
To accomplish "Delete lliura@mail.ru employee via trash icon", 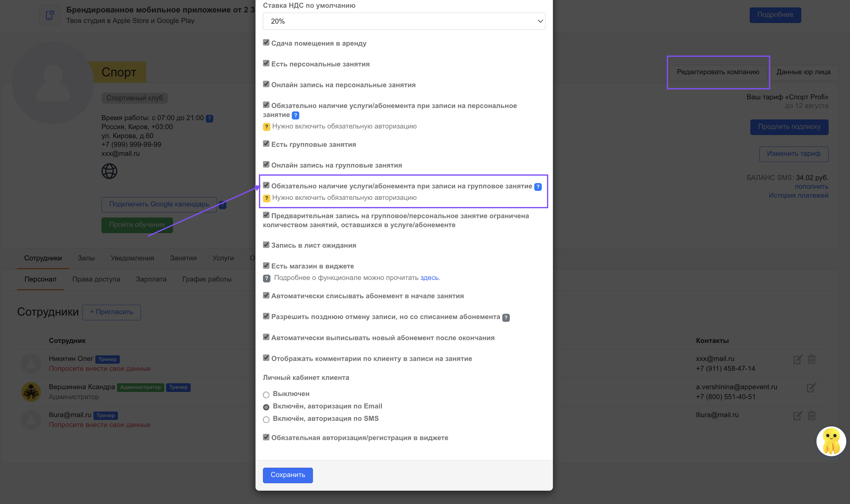I will pyautogui.click(x=811, y=415).
